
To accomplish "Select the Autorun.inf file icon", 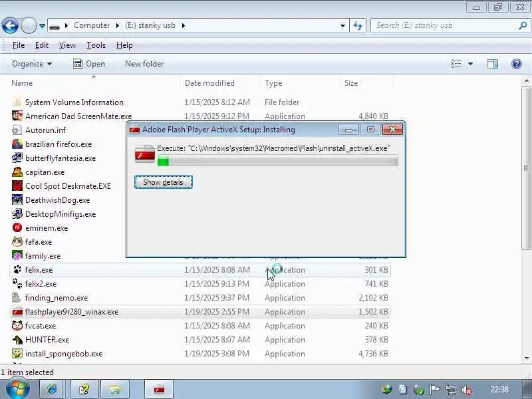I will (17, 130).
